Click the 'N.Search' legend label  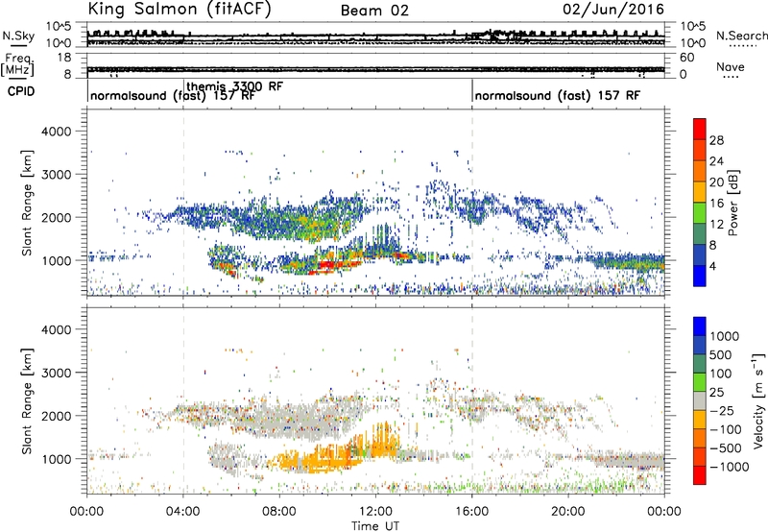click(x=741, y=36)
